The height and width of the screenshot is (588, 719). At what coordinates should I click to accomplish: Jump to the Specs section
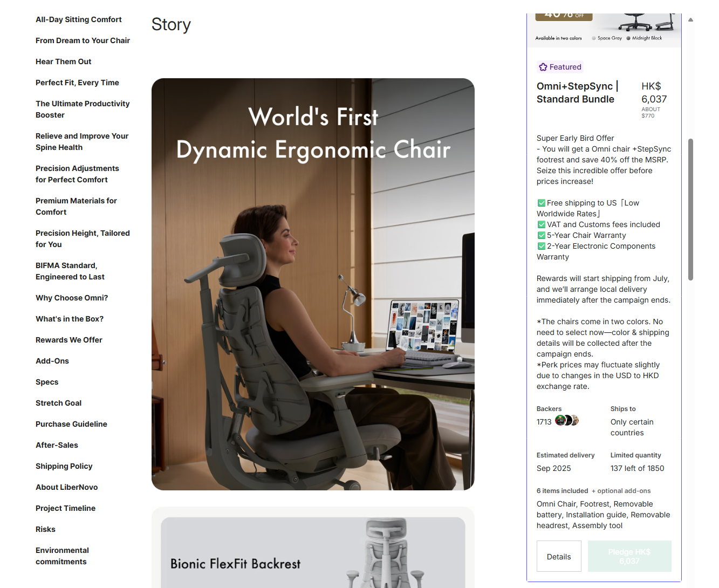click(47, 382)
